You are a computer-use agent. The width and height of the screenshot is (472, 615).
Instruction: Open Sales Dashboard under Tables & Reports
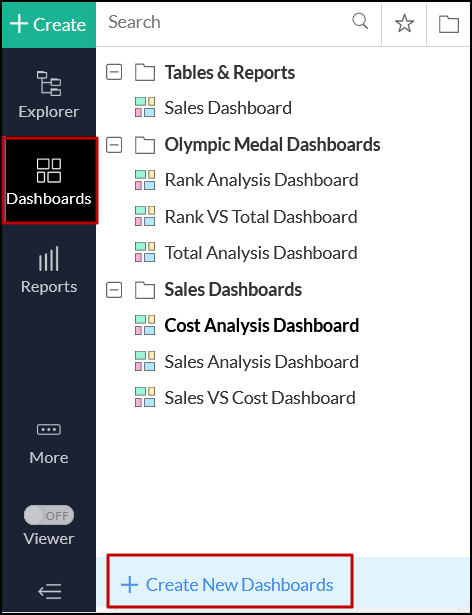tap(213, 107)
